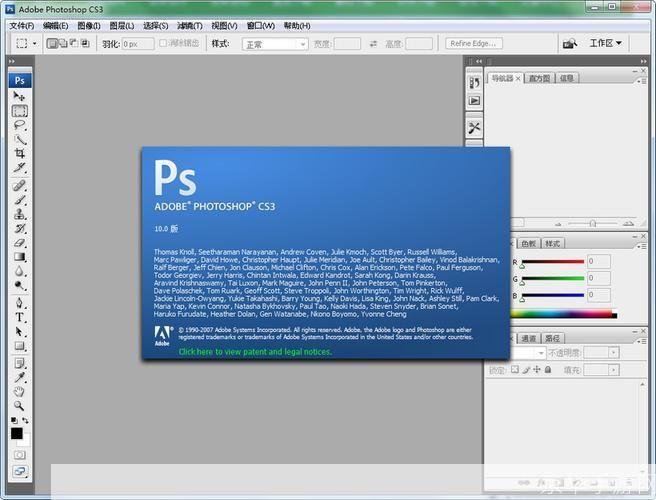Select the Dodge tool
656x500 pixels.
click(19, 285)
